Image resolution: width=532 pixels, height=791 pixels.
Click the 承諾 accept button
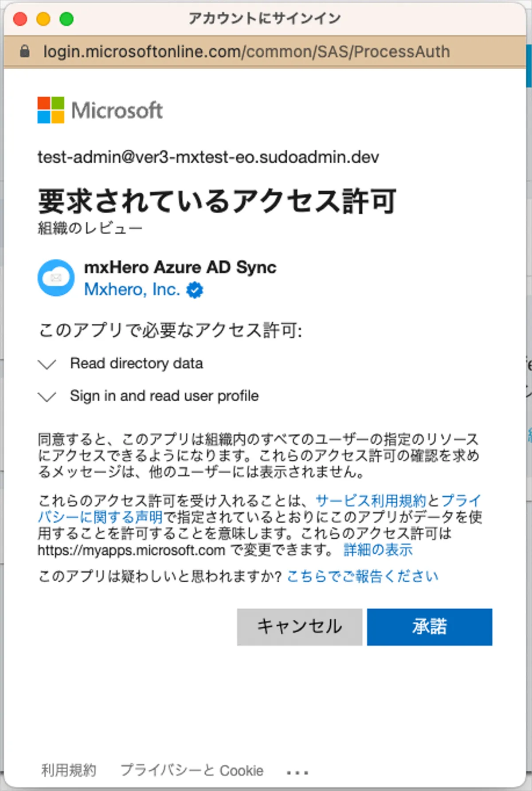point(429,627)
